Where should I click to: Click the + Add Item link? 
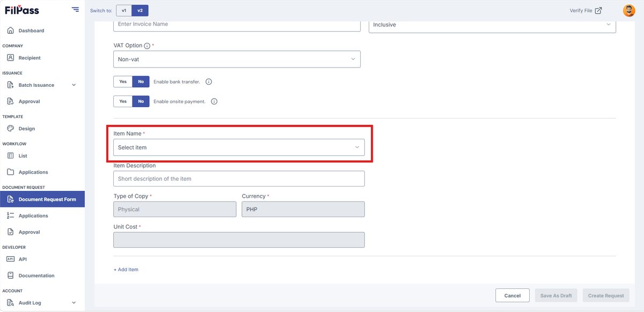coord(126,270)
